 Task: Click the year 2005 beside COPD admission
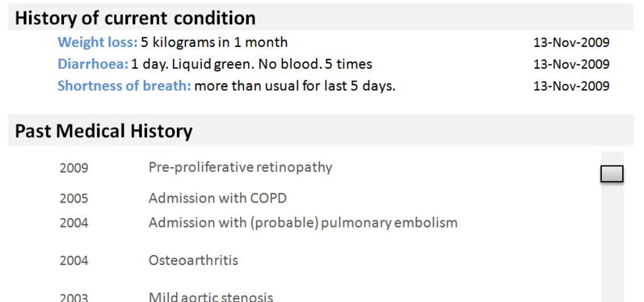coord(74,199)
